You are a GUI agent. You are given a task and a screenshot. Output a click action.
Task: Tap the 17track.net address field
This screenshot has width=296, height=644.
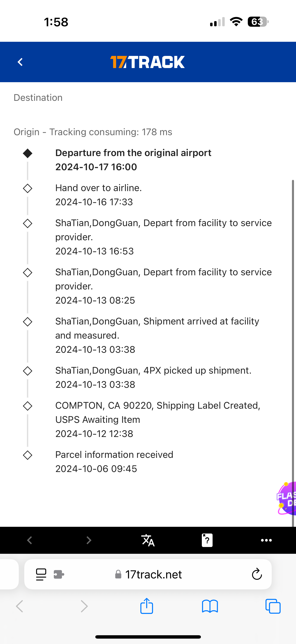[x=153, y=574]
